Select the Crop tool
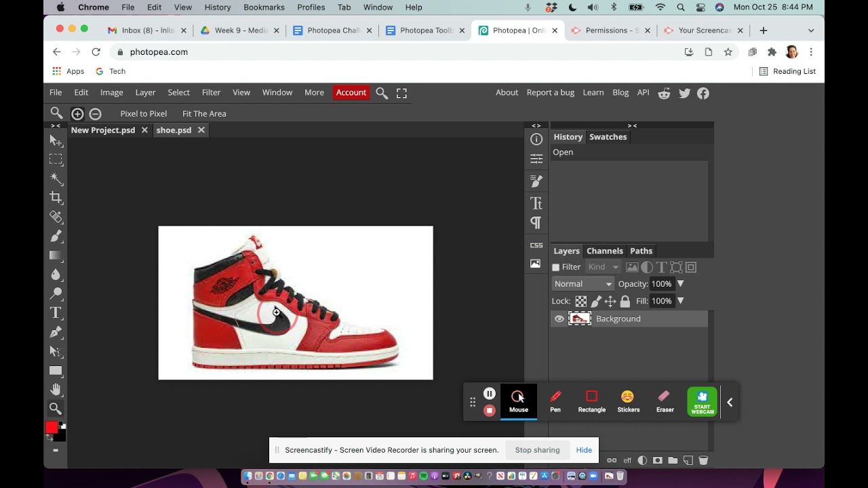The image size is (868, 488). (x=56, y=197)
